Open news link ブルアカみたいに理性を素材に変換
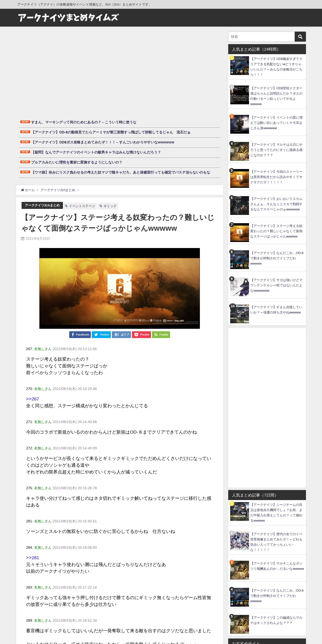 tap(76, 162)
